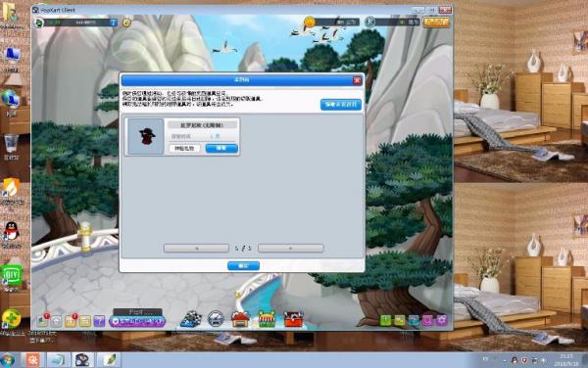Go to the next page in the dialog
This screenshot has height=368, width=588.
coord(291,248)
